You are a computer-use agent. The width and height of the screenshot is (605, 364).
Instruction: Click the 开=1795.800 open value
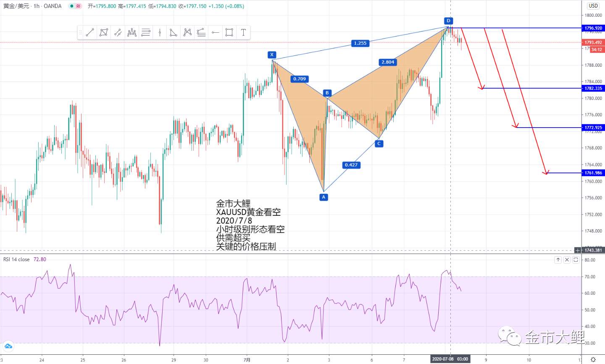click(x=102, y=6)
